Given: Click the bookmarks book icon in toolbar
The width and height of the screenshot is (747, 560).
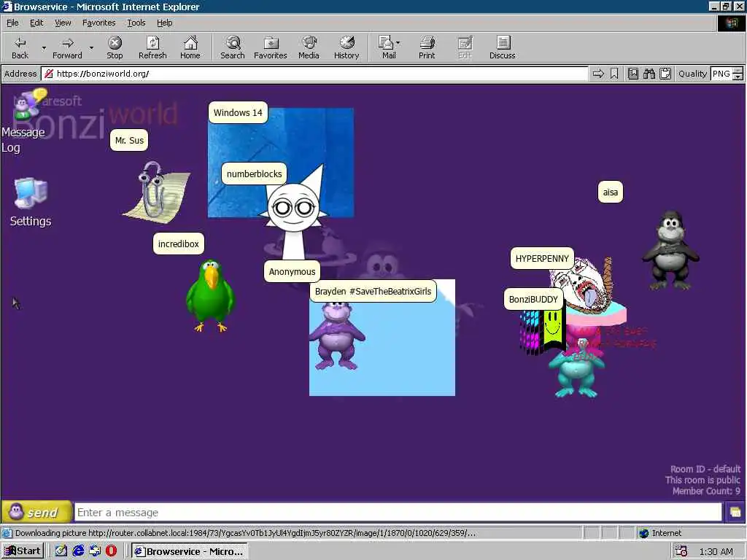Looking at the screenshot, I should pos(633,74).
